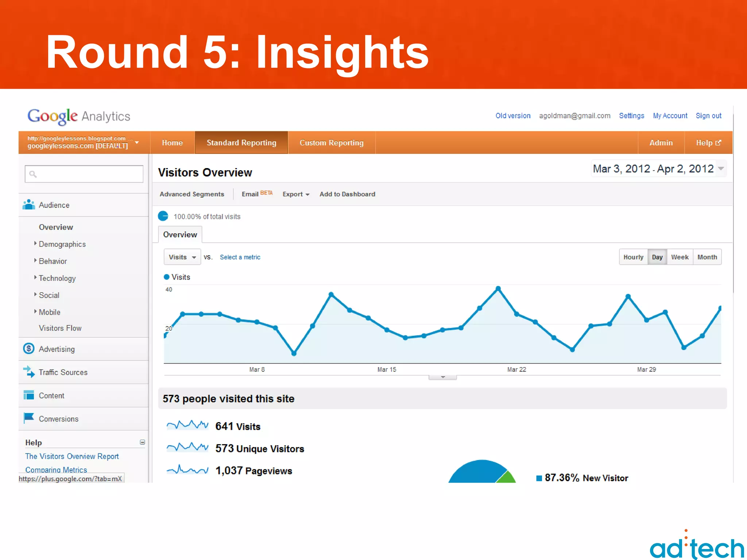Click the Select a metric link
Screen dimensions: 747x560
pyautogui.click(x=240, y=257)
